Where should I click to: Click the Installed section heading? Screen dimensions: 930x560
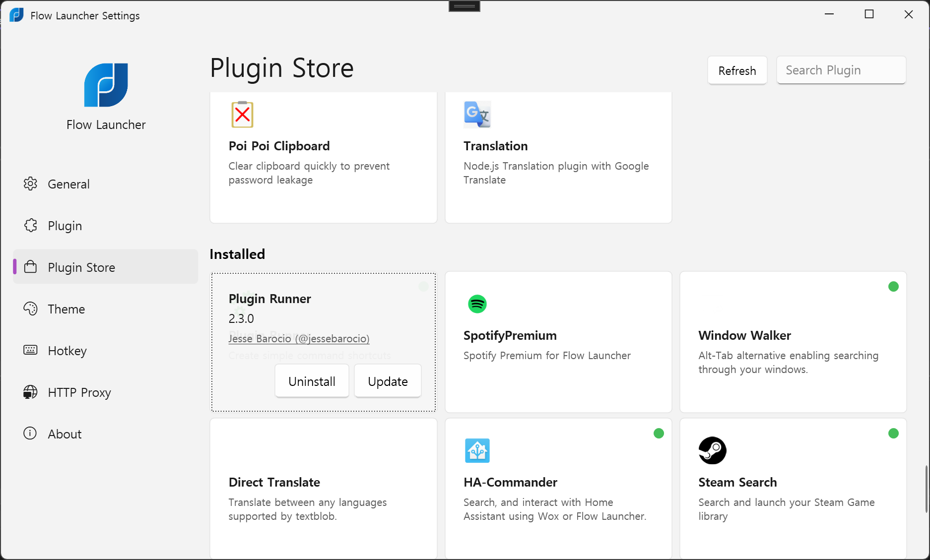237,254
